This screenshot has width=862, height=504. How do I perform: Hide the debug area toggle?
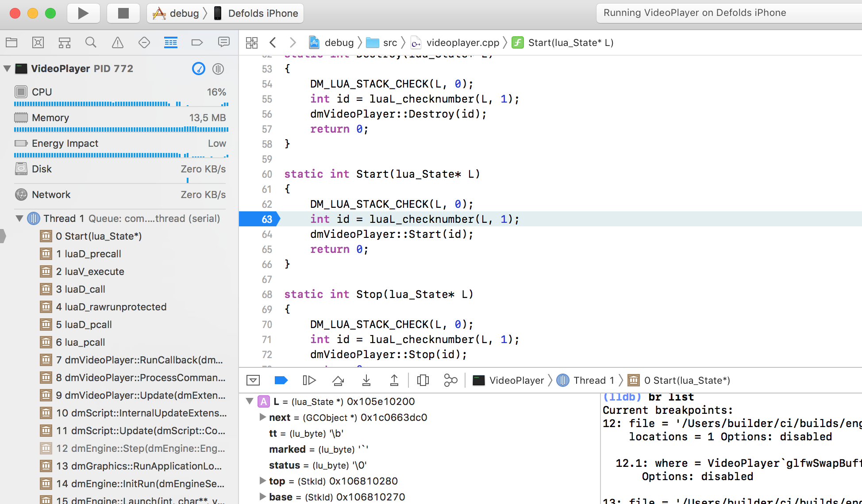pyautogui.click(x=253, y=380)
